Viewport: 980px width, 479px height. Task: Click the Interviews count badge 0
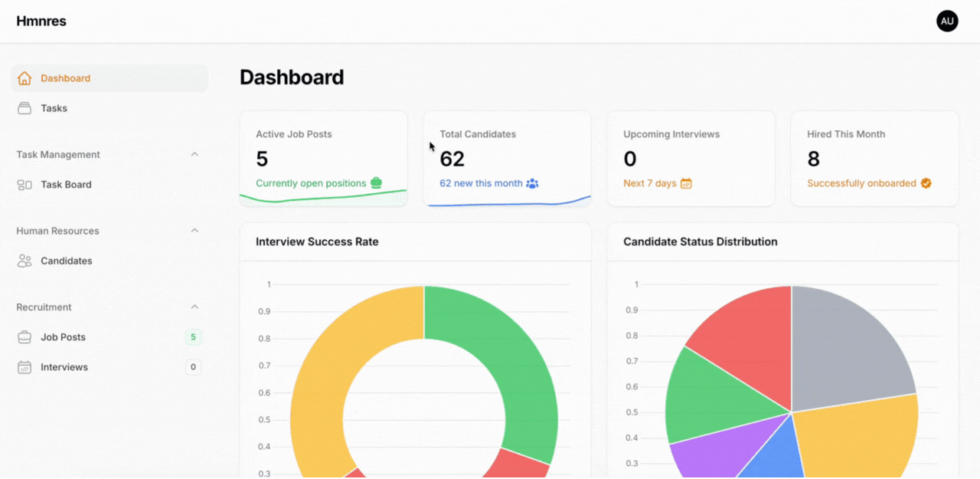coord(193,367)
